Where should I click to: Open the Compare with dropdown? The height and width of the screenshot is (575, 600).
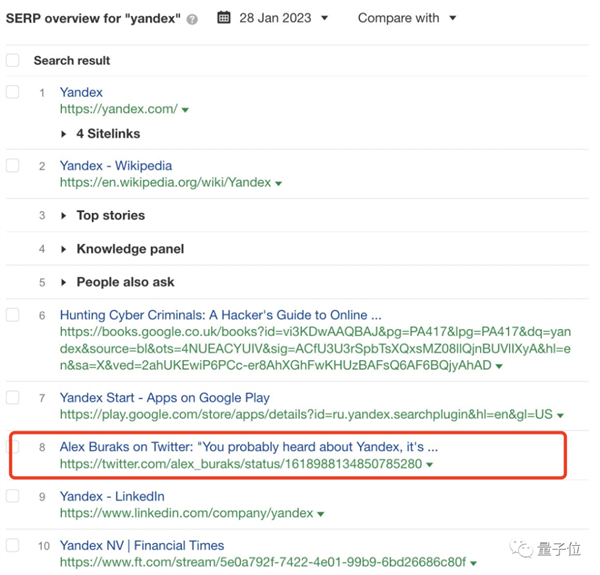407,18
